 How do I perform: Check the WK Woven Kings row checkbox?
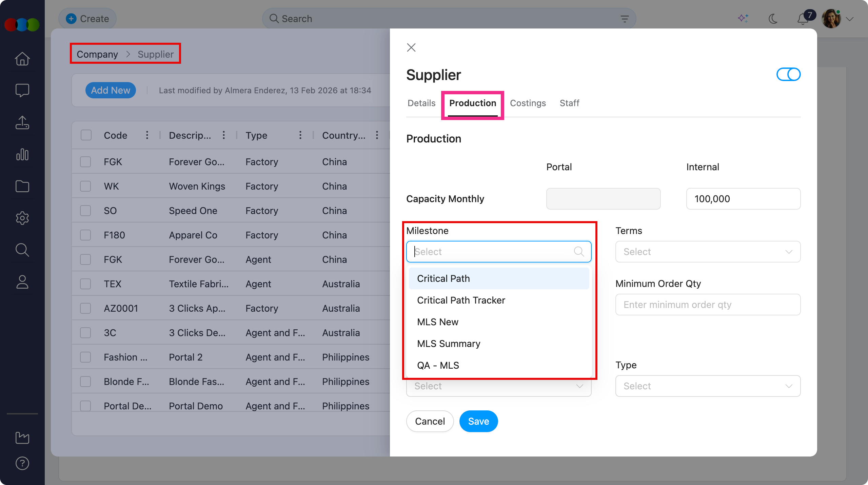[x=85, y=186]
